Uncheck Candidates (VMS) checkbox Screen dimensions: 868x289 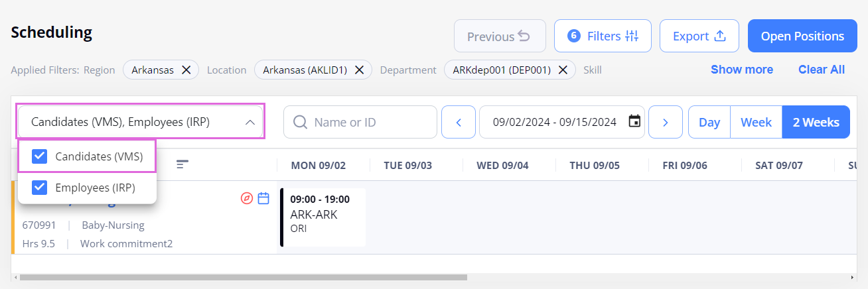[x=40, y=156]
